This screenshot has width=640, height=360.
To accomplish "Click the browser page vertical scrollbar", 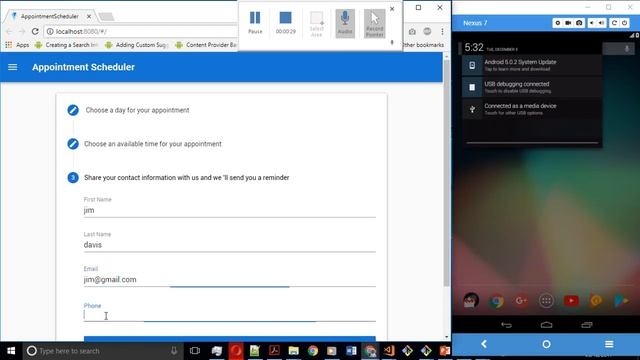I will [x=447, y=173].
